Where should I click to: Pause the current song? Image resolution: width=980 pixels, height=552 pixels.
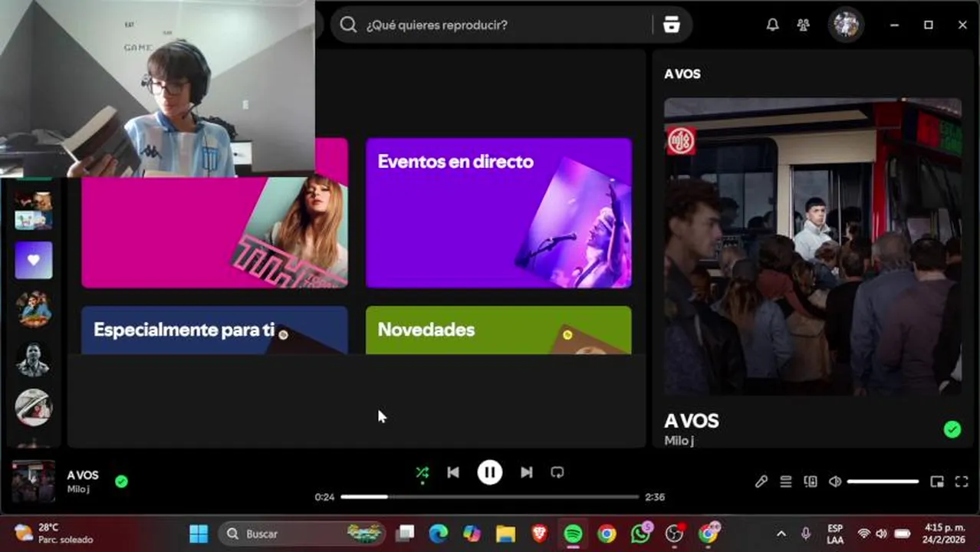coord(490,472)
